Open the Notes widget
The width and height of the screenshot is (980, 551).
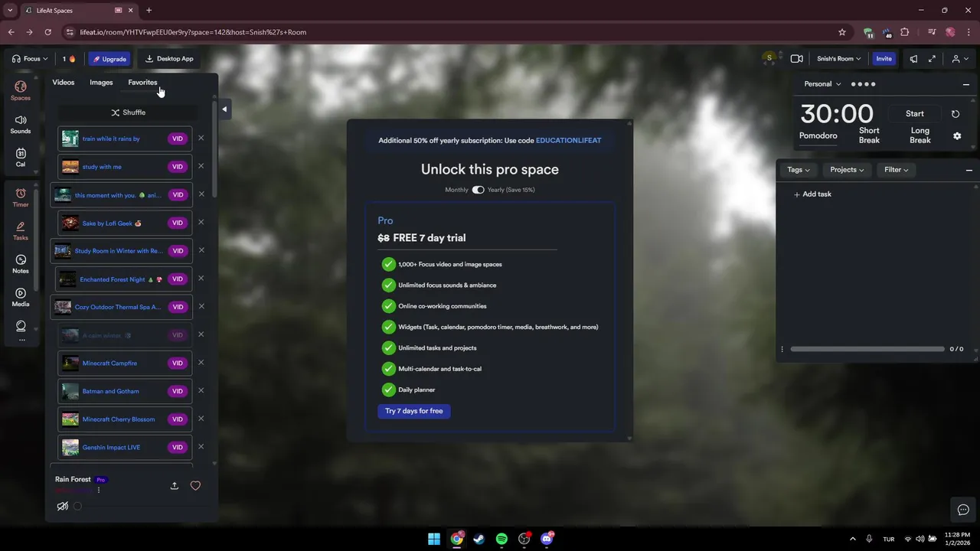coord(21,264)
